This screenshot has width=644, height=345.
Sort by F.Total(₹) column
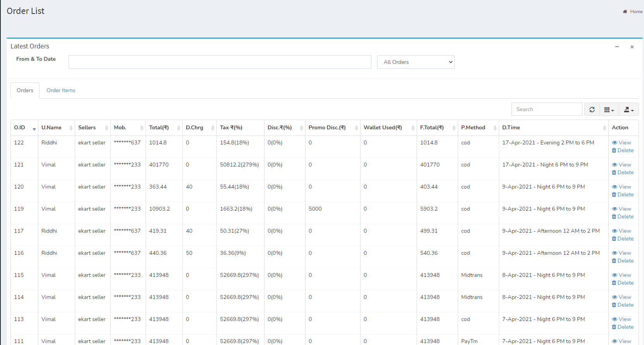pyautogui.click(x=437, y=128)
